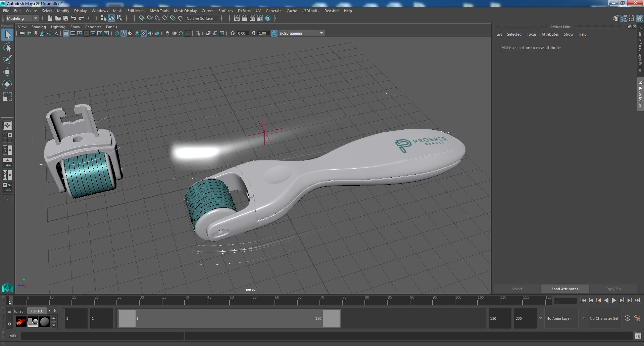644x346 pixels.
Task: Open character set dropdown arrow
Action: (584, 318)
